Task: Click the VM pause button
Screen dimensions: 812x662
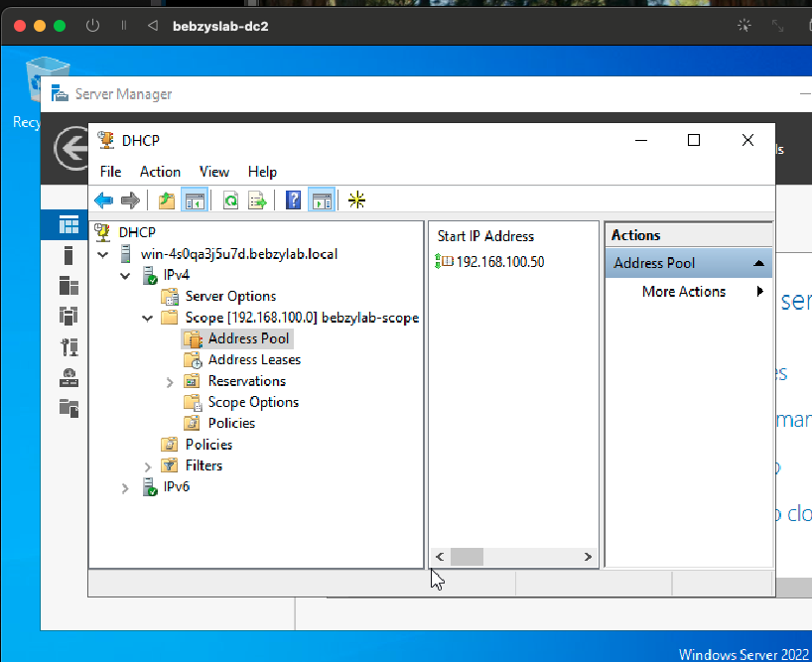Action: [124, 26]
